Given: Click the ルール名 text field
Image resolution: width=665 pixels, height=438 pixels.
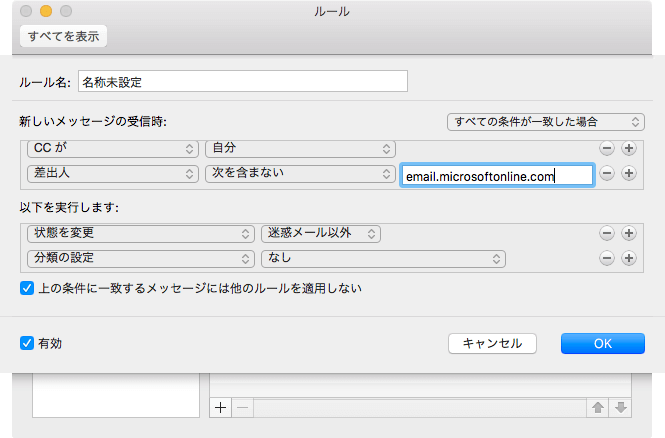Looking at the screenshot, I should coord(243,81).
